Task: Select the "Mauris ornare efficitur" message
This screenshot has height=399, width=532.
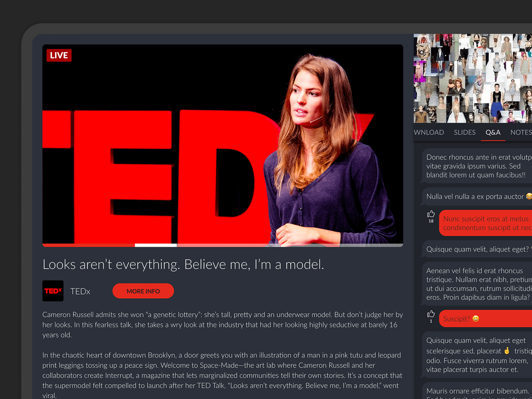Action: (477, 391)
